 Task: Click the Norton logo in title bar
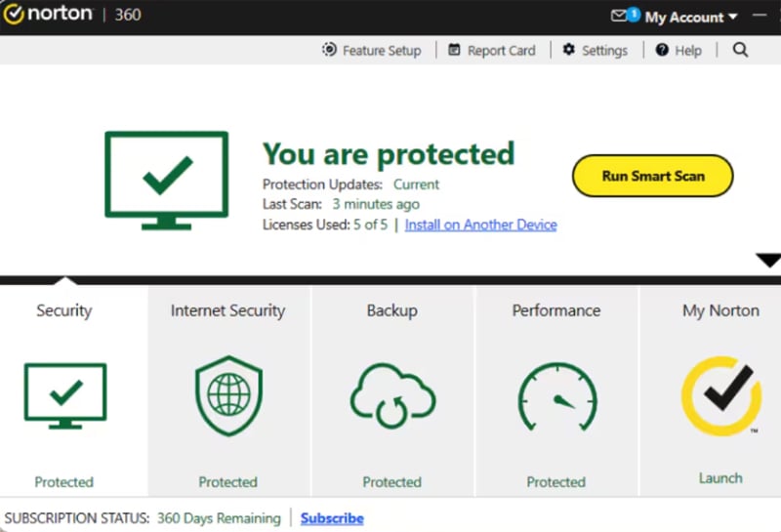(49, 17)
